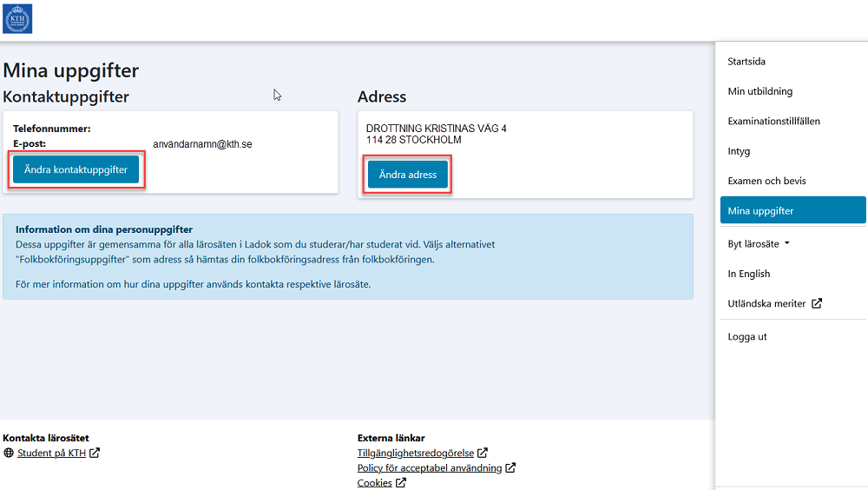The height and width of the screenshot is (490, 868).
Task: Navigate to Examen och bevis
Action: [766, 181]
